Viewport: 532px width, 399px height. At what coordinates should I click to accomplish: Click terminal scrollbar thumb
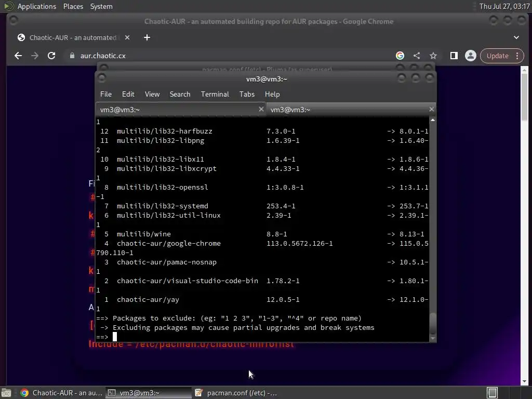coord(433,324)
